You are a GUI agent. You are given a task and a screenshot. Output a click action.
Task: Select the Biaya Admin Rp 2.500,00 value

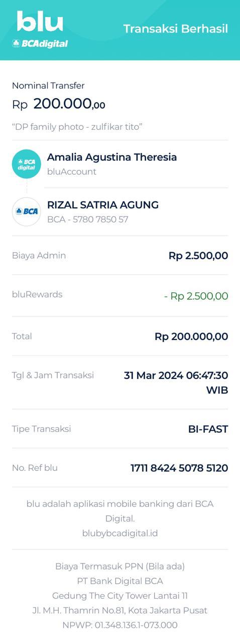[198, 256]
